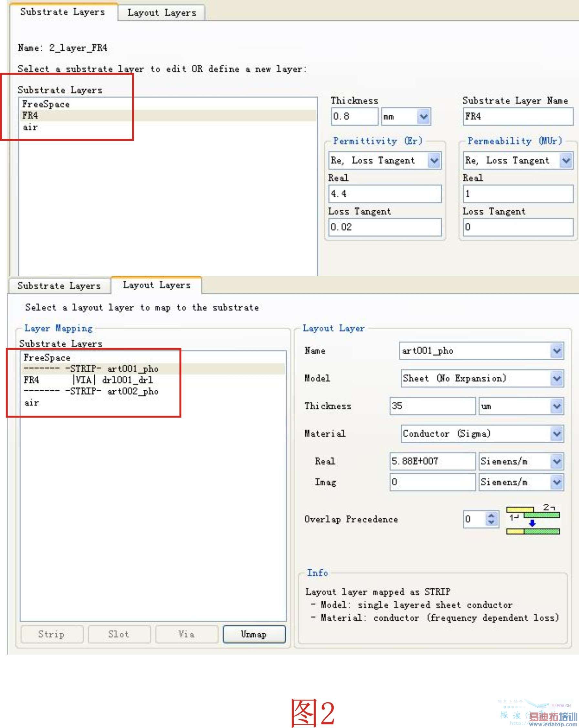The width and height of the screenshot is (579, 728).
Task: Open the Permittivity (Er) format dropdown
Action: point(385,161)
